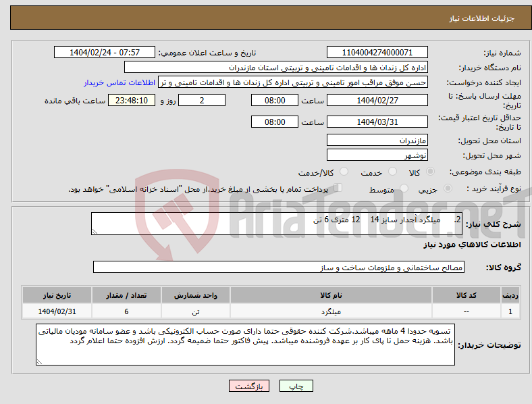Select the جزیی purchase type radio
The width and height of the screenshot is (532, 404).
pos(448,188)
